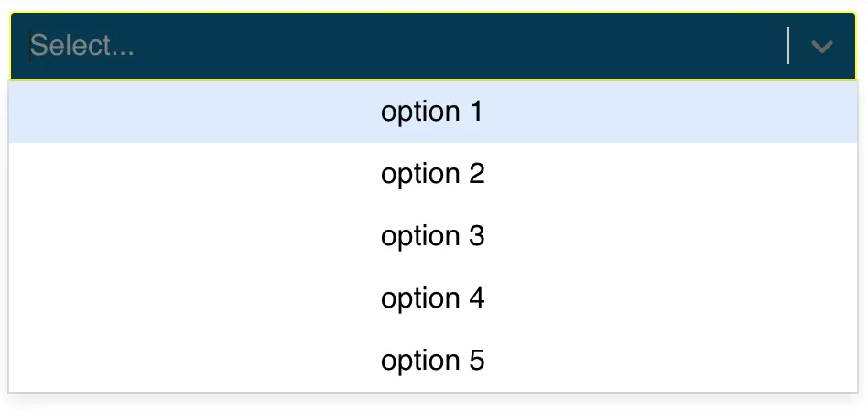
Task: Choose option 2 in the dropdown
Action: [x=432, y=174]
